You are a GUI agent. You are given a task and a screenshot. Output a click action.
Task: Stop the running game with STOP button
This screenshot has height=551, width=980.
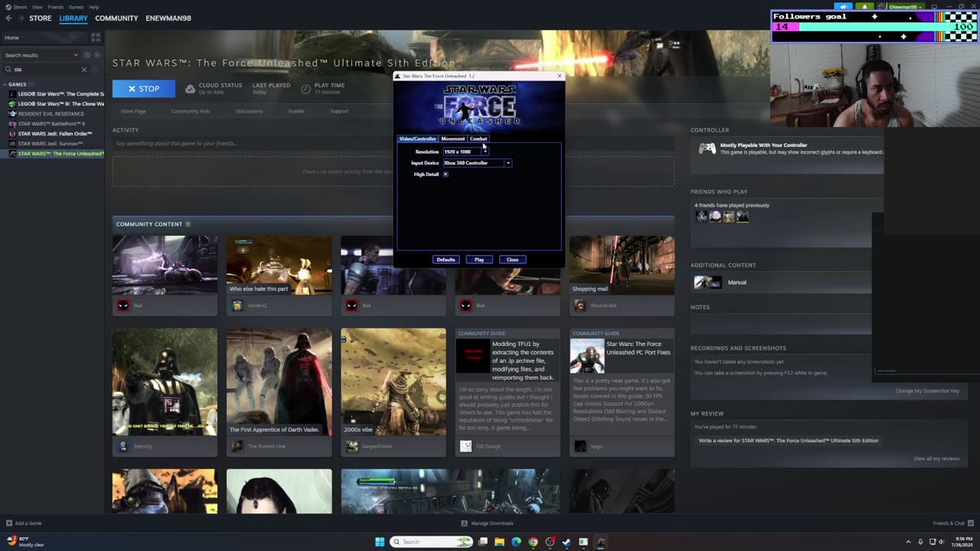coord(144,89)
